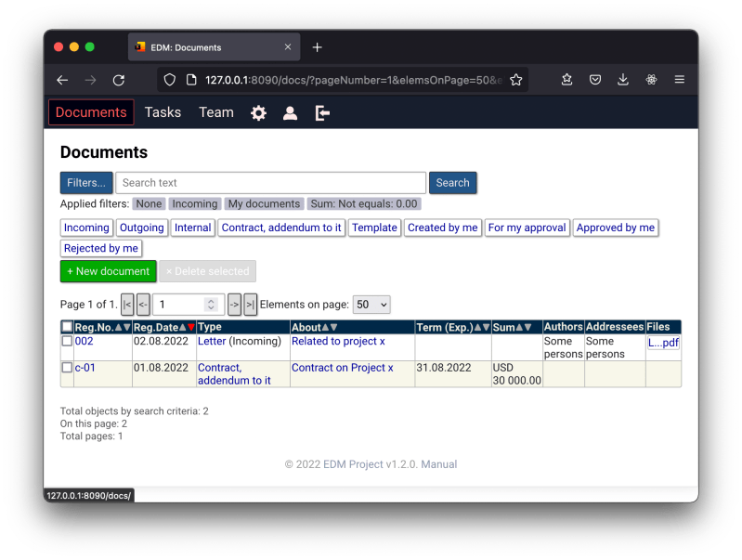
Task: Close the EDM: Documents tab
Action: [288, 46]
